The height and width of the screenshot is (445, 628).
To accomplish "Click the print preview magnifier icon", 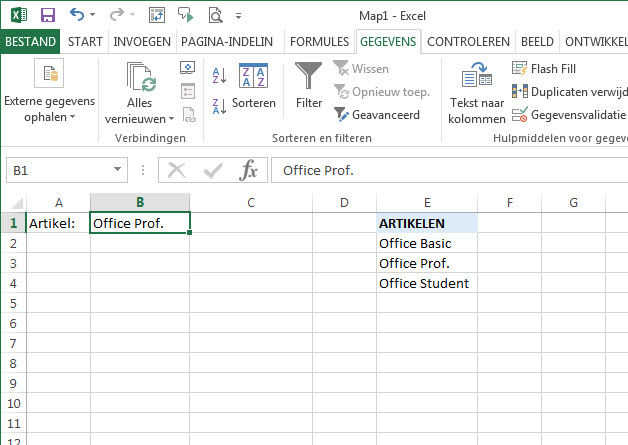I will pos(215,15).
